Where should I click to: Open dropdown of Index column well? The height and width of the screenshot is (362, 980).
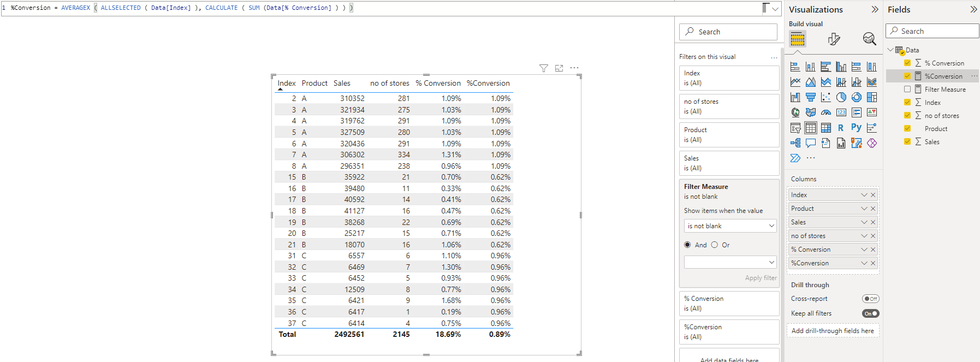[864, 195]
